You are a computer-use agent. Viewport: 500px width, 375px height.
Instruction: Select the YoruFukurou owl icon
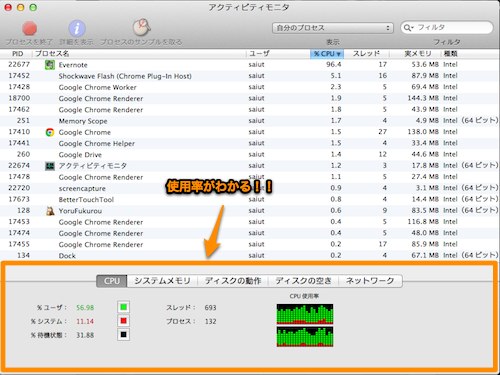click(50, 211)
